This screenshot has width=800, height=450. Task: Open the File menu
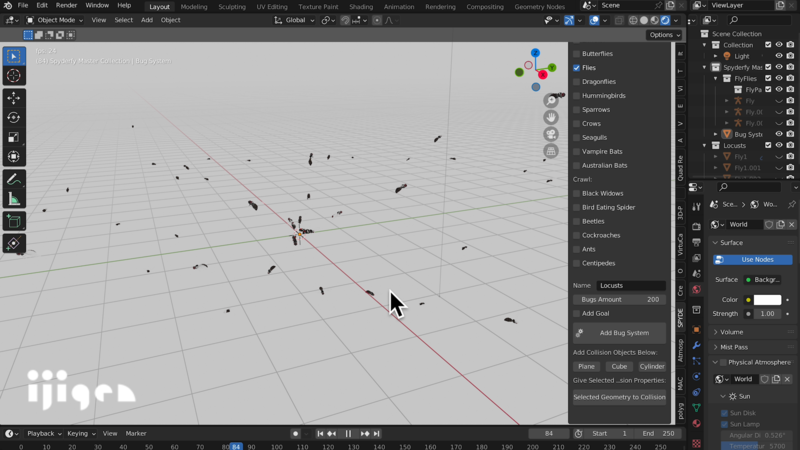click(23, 6)
